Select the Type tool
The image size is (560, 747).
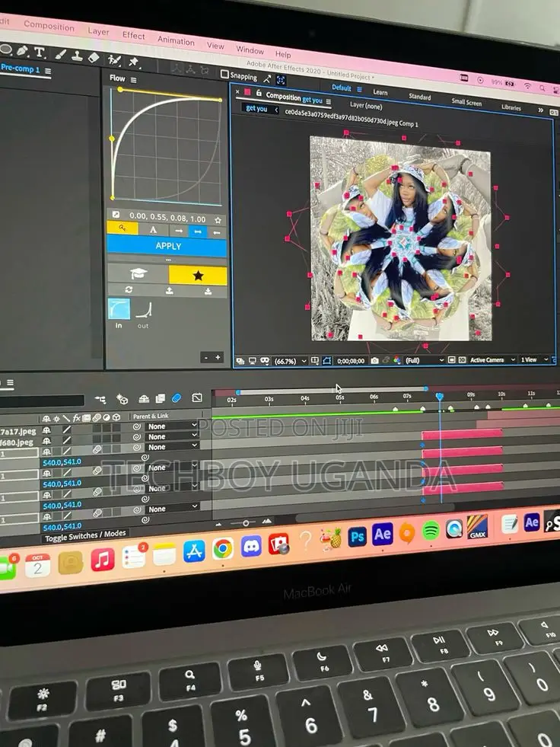coord(40,52)
